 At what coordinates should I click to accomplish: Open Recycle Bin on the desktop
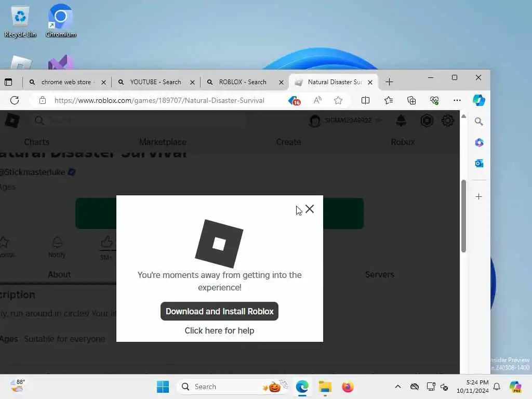tap(20, 22)
